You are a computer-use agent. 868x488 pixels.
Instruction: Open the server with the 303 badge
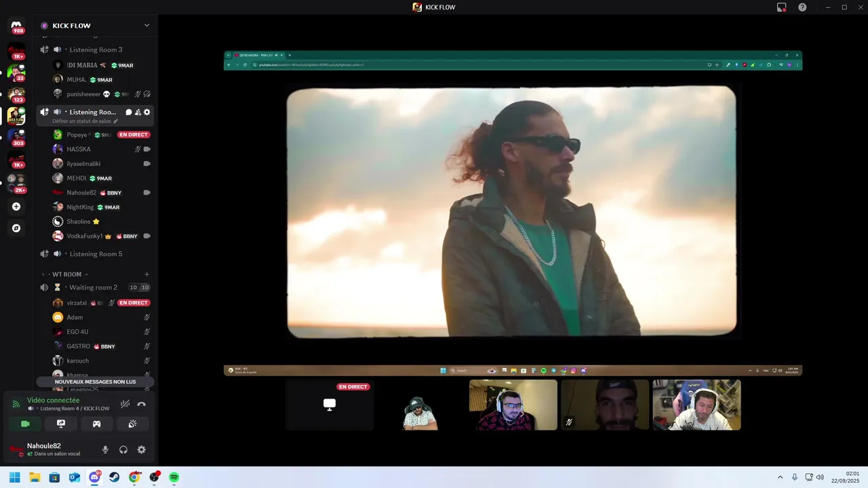[16, 138]
